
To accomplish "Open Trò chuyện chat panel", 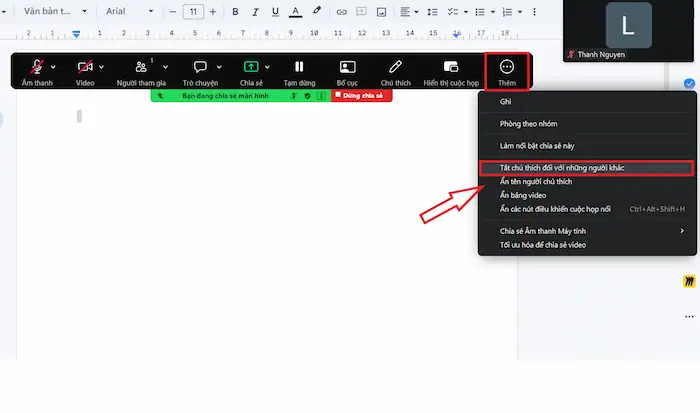I will (200, 67).
